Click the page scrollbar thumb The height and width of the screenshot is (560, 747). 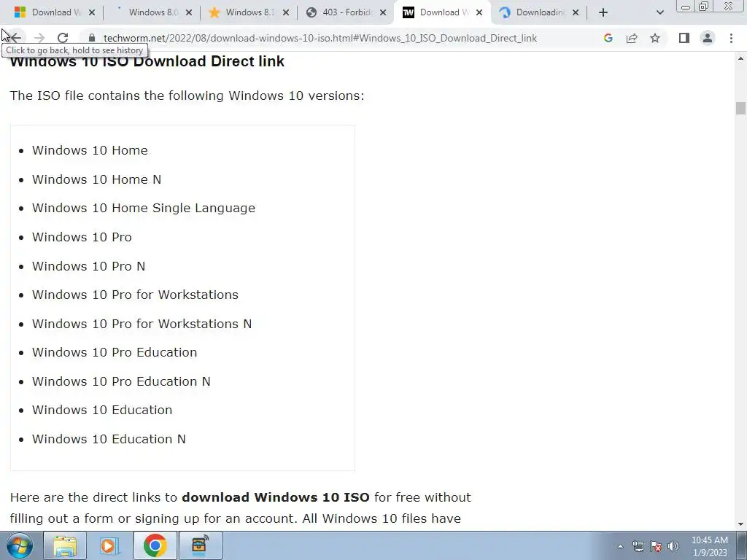point(740,109)
